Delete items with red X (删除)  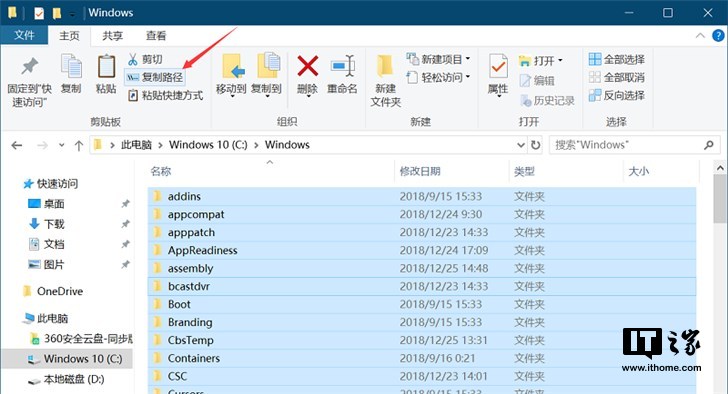coord(307,75)
